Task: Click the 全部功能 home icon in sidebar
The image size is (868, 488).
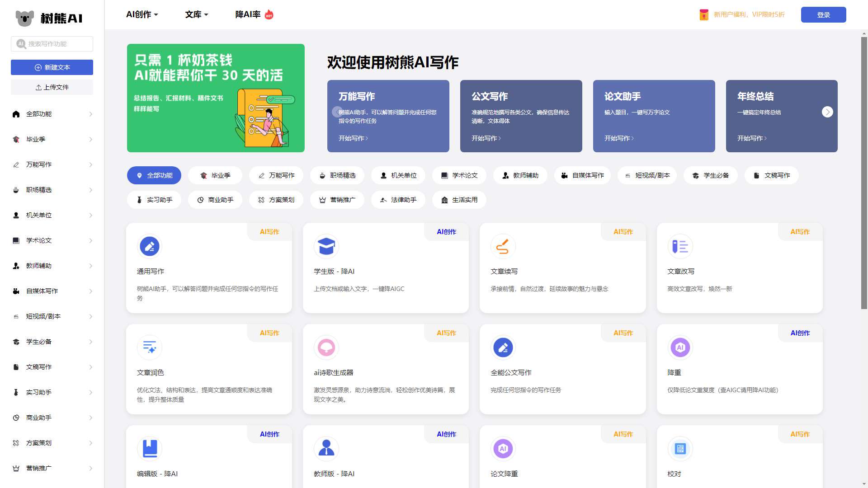Action: coord(16,114)
